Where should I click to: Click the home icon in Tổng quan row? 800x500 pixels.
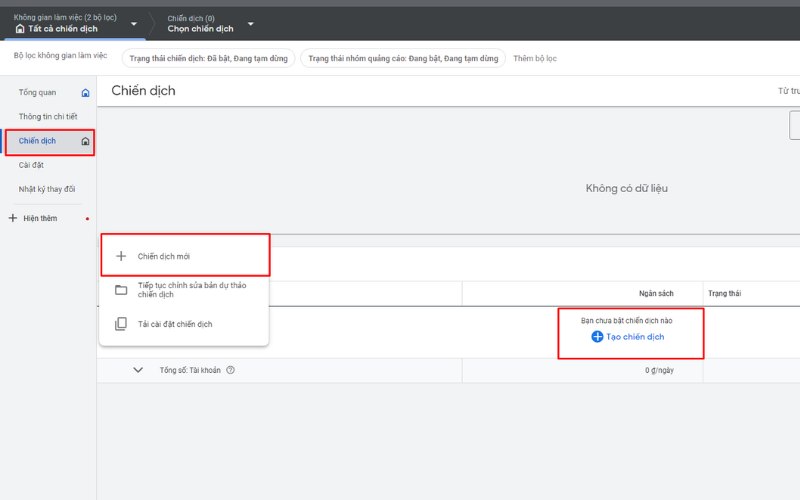[x=85, y=93]
